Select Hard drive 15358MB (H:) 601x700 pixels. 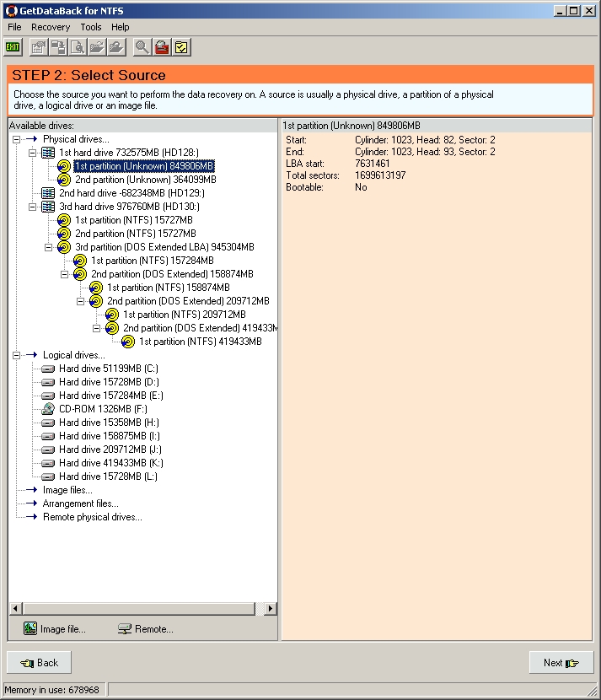pyautogui.click(x=109, y=423)
